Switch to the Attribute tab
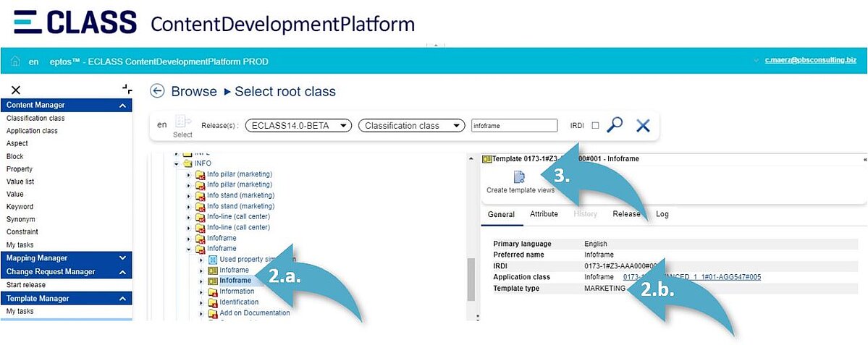This screenshot has height=345, width=868. (x=544, y=214)
